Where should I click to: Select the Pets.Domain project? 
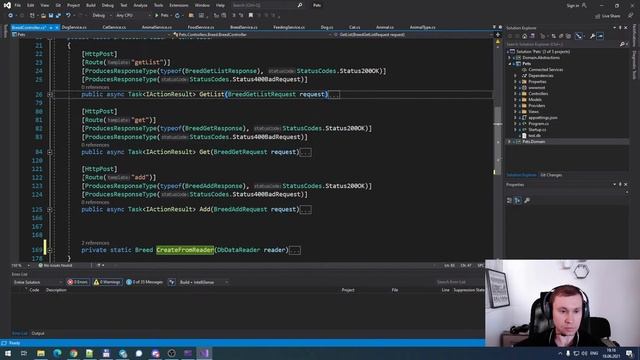click(533, 142)
